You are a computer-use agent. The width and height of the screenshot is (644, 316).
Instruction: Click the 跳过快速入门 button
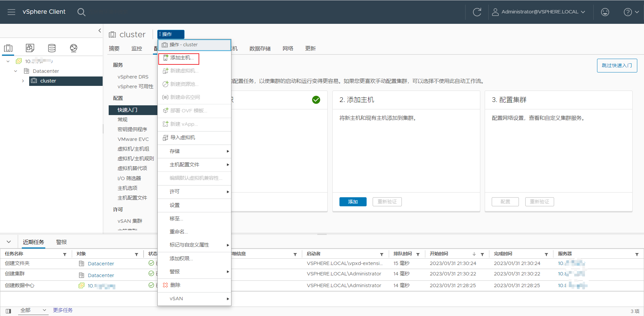[616, 65]
